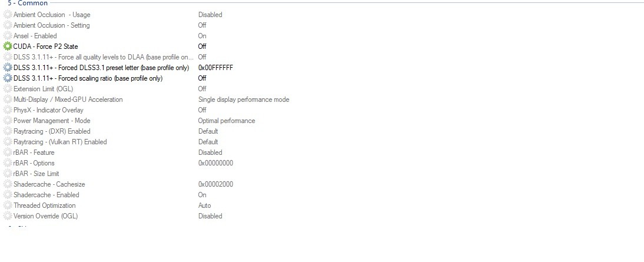
Task: Select the Shadercache - Enabled On value
Action: [x=202, y=195]
